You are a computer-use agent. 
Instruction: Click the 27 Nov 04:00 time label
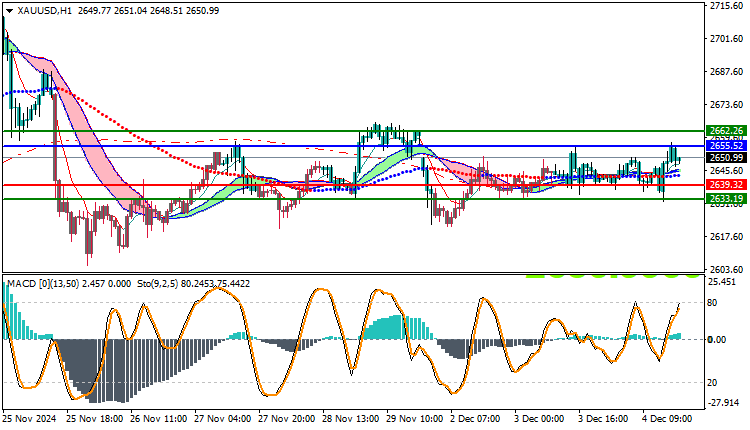(222, 419)
